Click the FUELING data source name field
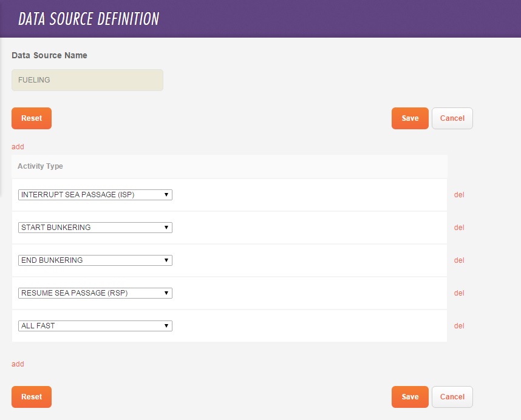Image resolution: width=521 pixels, height=420 pixels. tap(87, 80)
